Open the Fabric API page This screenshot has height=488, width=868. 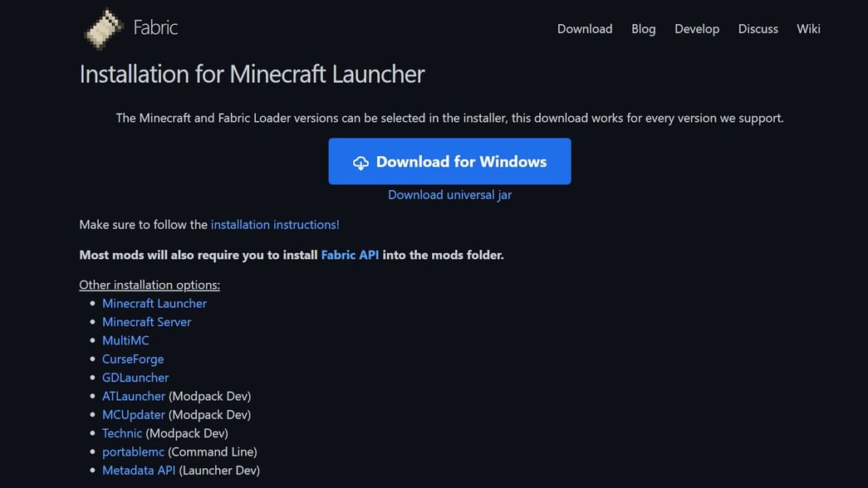click(350, 255)
